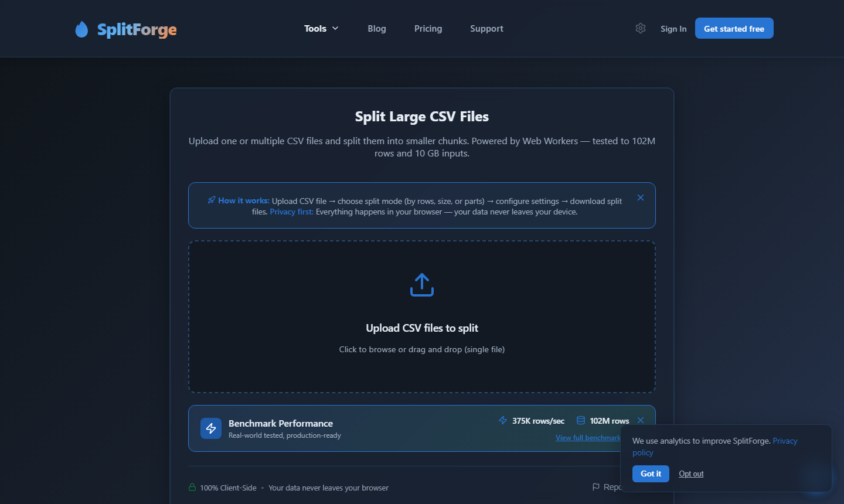Open the View full benchmark link

(588, 438)
